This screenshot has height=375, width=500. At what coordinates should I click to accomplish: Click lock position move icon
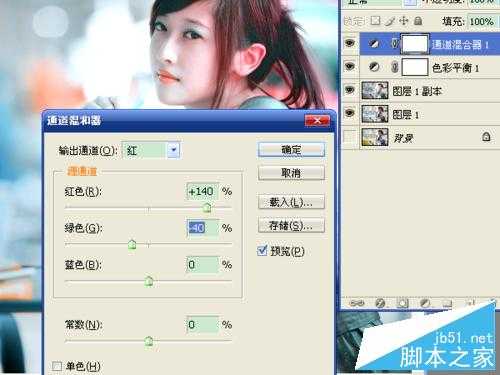(404, 21)
